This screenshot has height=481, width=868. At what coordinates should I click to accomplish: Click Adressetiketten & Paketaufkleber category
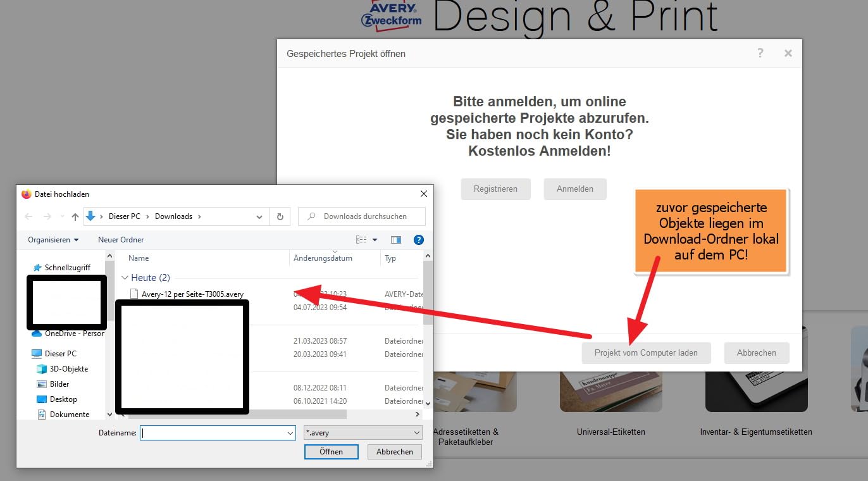466,437
